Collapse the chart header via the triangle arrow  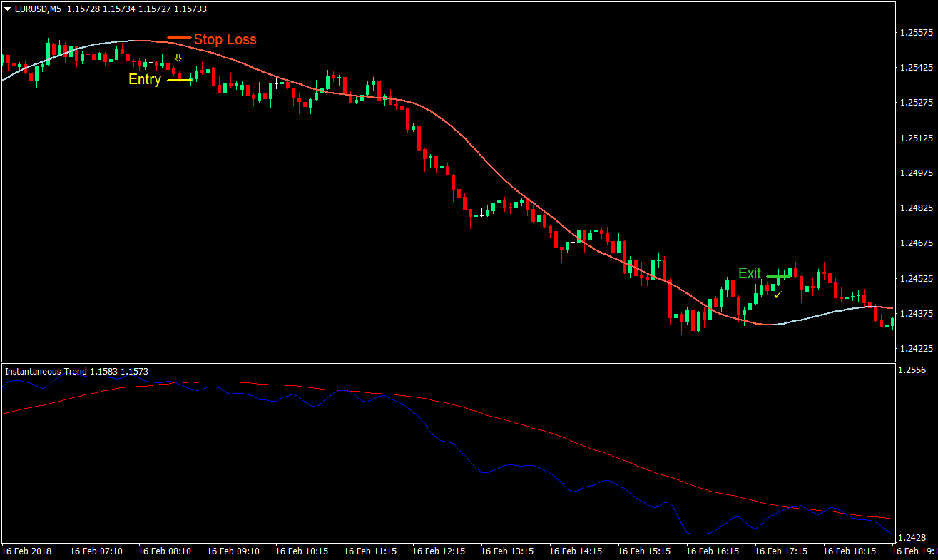pos(7,9)
